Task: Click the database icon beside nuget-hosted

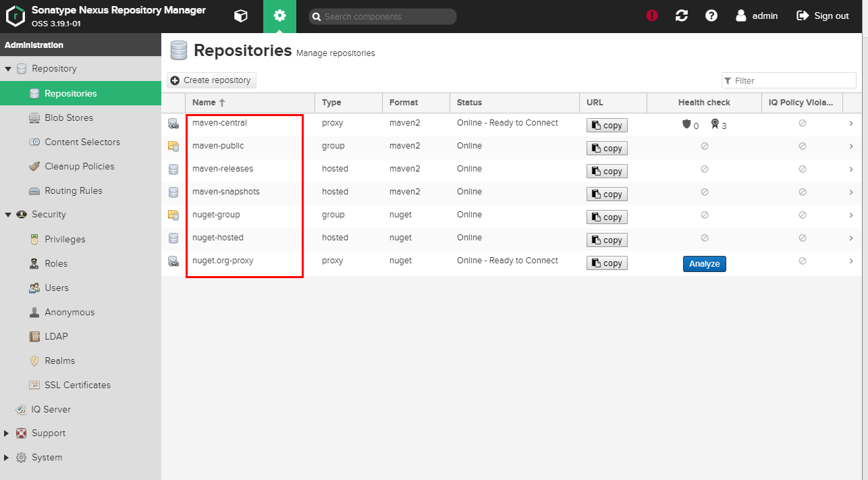Action: tap(173, 238)
